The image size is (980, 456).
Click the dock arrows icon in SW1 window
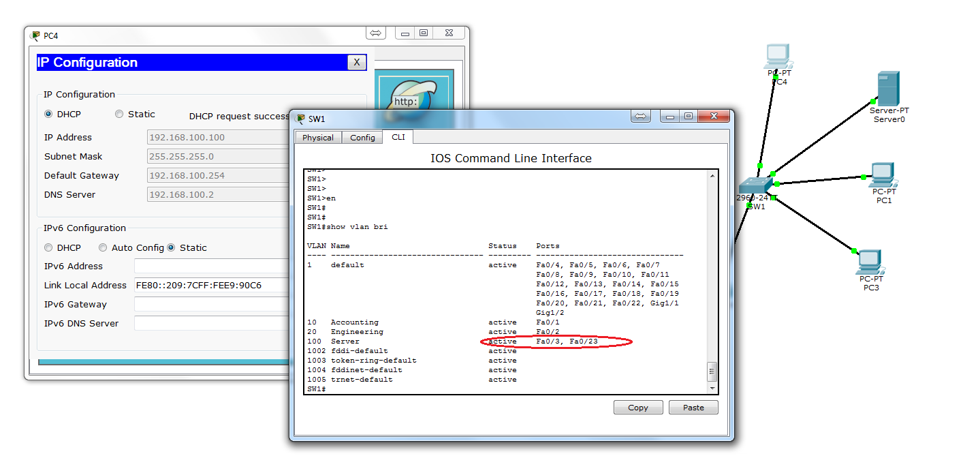click(640, 117)
